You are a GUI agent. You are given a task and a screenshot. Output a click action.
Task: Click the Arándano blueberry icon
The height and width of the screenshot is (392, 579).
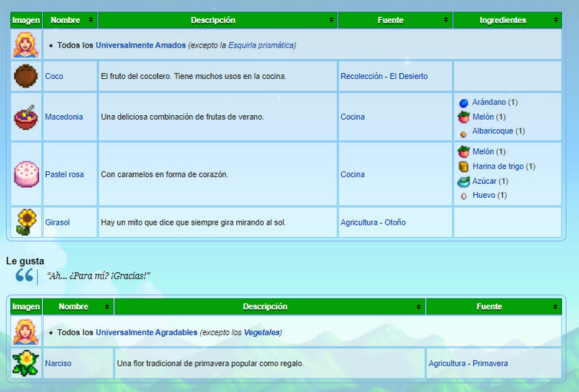pyautogui.click(x=464, y=103)
